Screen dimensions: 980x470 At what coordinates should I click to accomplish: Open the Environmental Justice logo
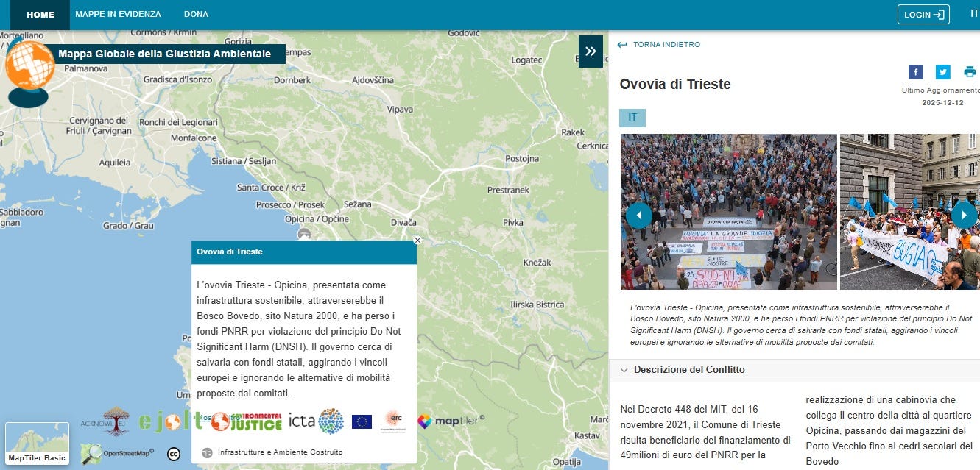coord(246,421)
